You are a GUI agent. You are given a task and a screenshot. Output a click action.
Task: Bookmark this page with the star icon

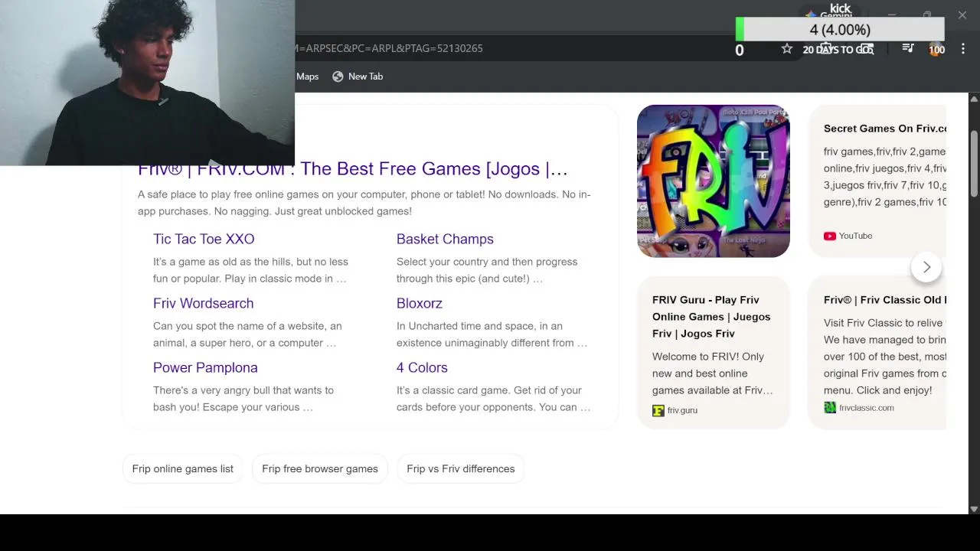(x=786, y=48)
